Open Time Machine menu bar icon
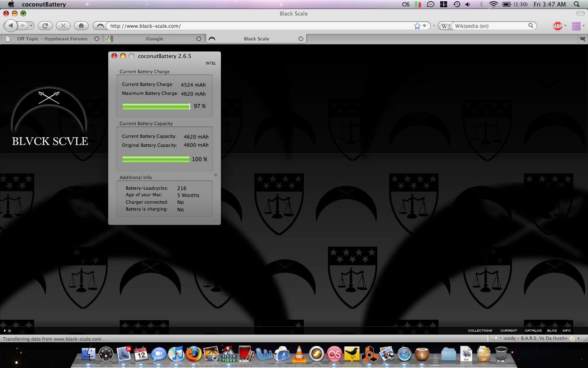 457,4
